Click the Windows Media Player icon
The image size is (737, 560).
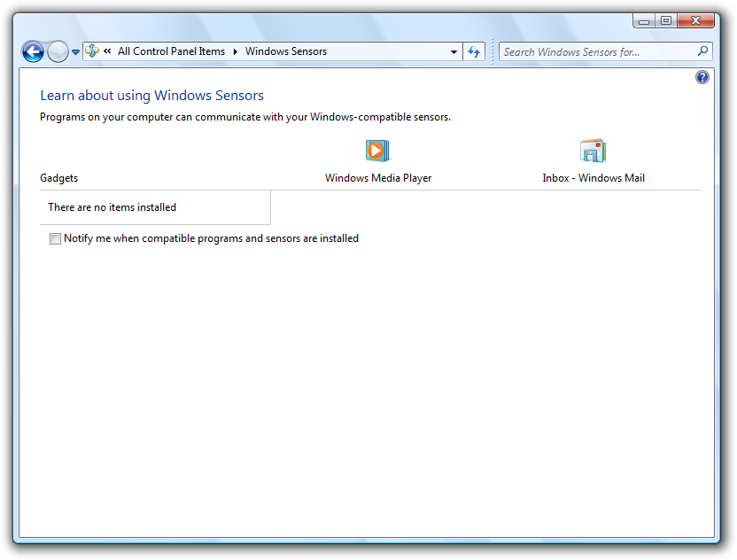(377, 151)
